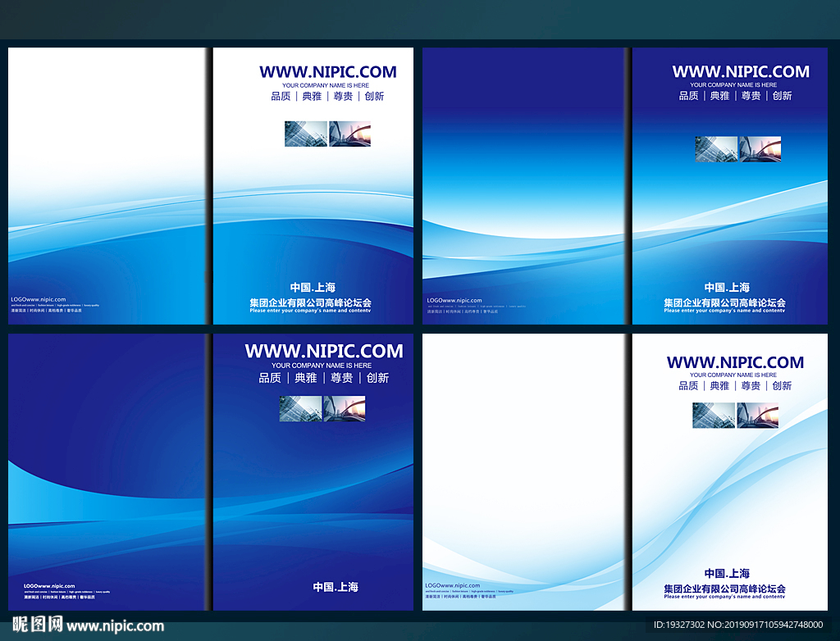Click '中国.上海' on the top-left cover

point(313,287)
